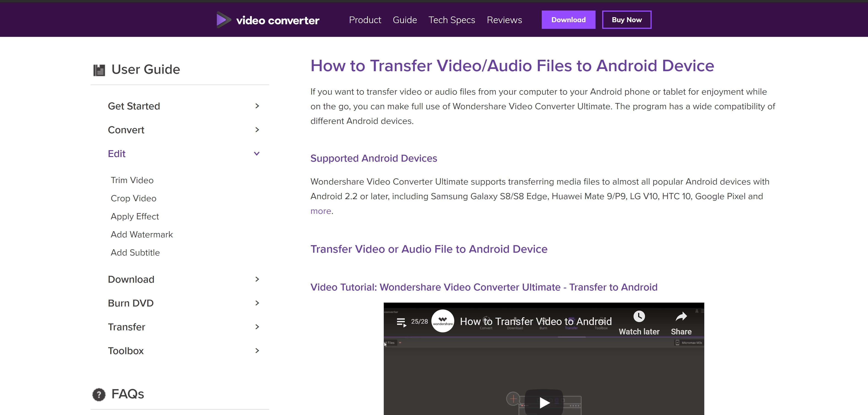Image resolution: width=868 pixels, height=415 pixels.
Task: Select the Get Started sidebar label
Action: point(134,106)
